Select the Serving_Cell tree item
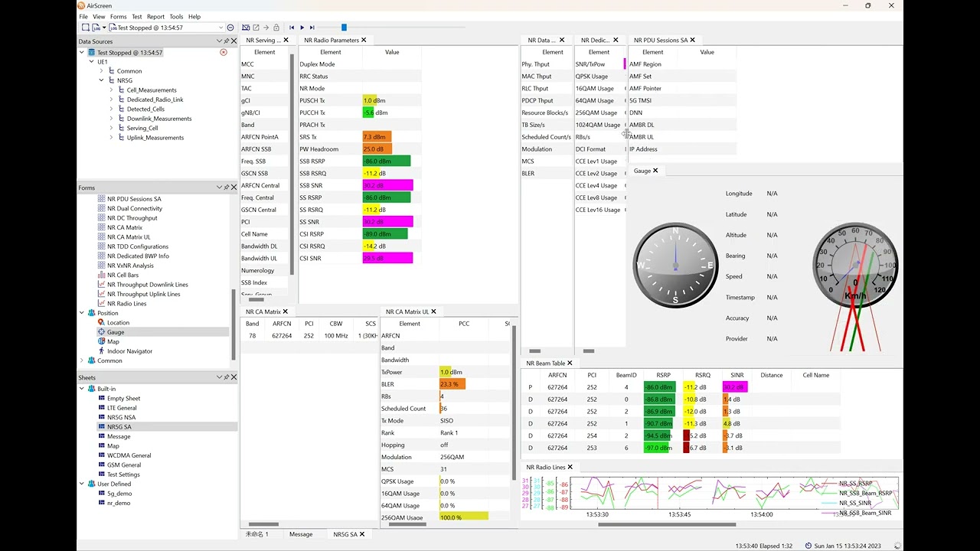 click(x=142, y=128)
